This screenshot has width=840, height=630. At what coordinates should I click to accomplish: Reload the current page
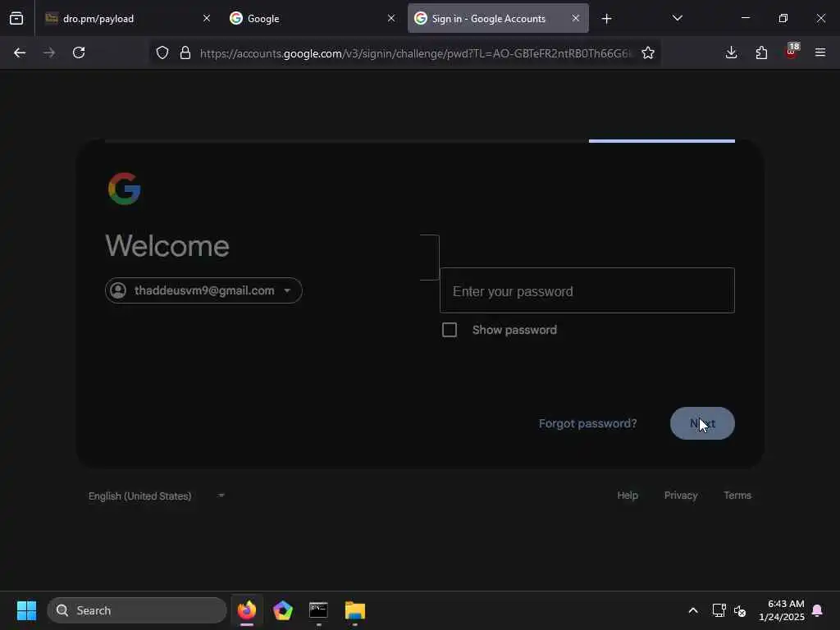(x=79, y=52)
